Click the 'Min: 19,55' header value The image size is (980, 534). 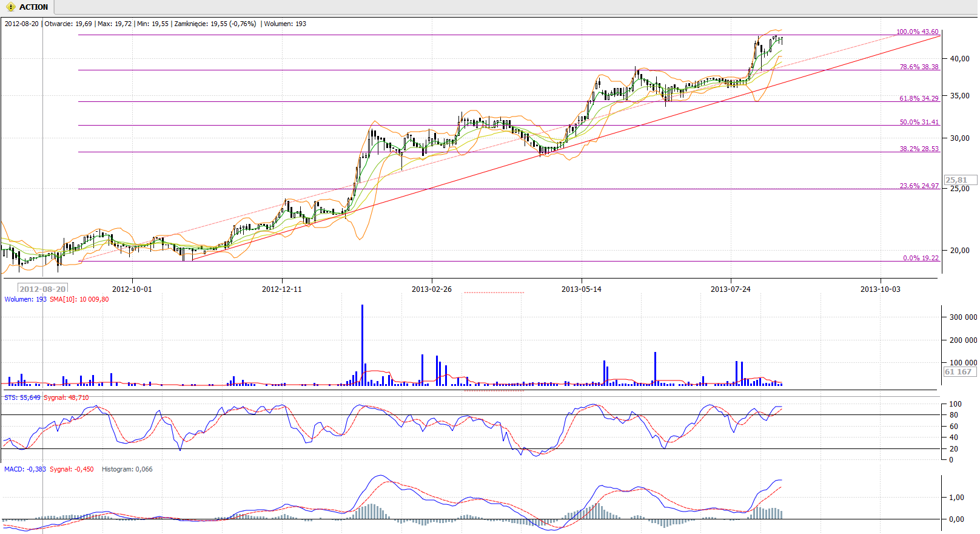(153, 24)
